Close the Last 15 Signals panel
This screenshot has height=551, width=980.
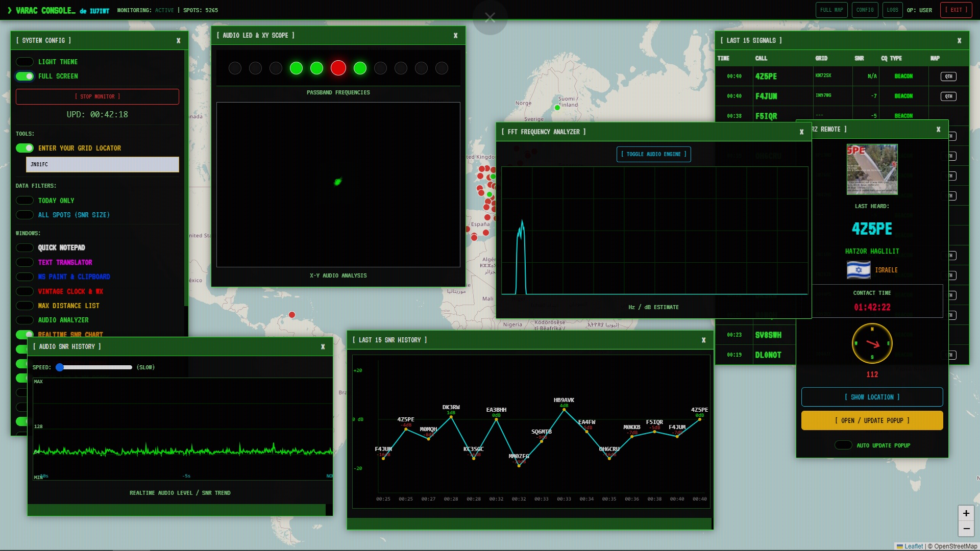click(x=959, y=41)
